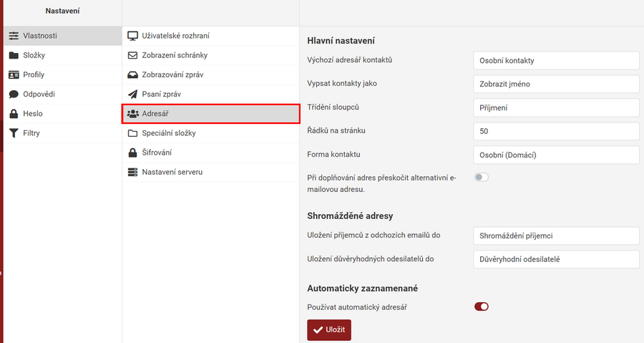Toggle skipping alternative e-mail address switch
Image resolution: width=644 pixels, height=343 pixels.
pyautogui.click(x=482, y=177)
